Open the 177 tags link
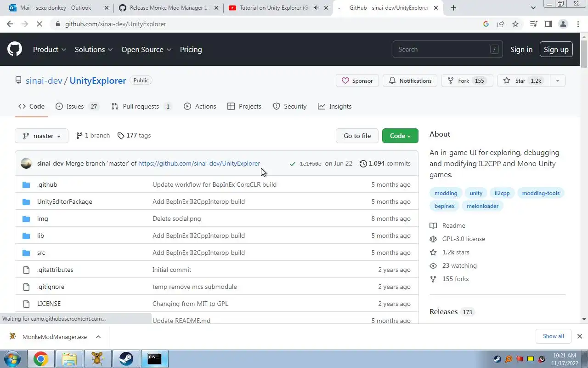588x368 pixels. 134,135
